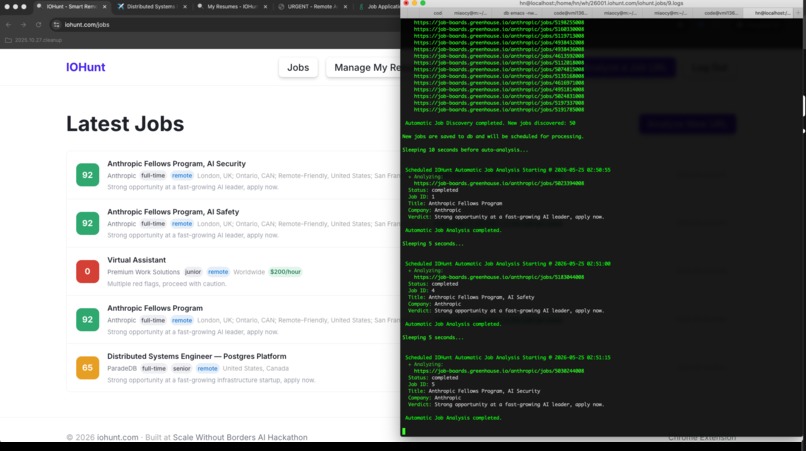
Task: Open Distributed Systems Engineer — Postgres Platform job
Action: (196, 356)
